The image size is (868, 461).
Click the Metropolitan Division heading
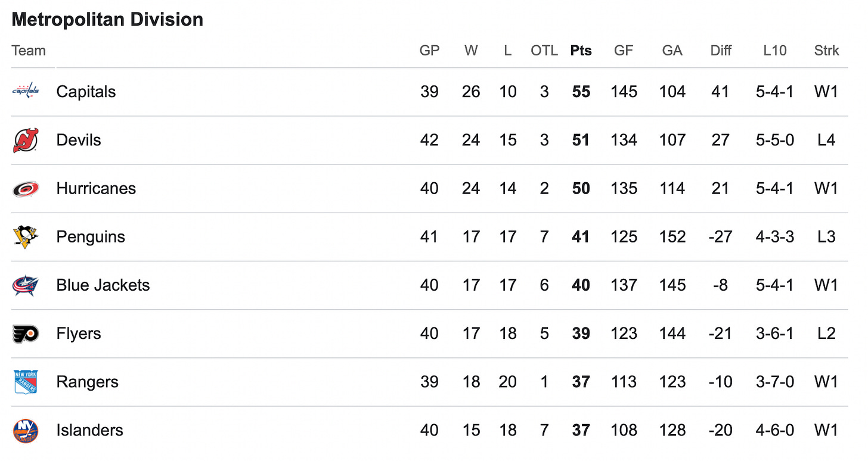pyautogui.click(x=107, y=19)
